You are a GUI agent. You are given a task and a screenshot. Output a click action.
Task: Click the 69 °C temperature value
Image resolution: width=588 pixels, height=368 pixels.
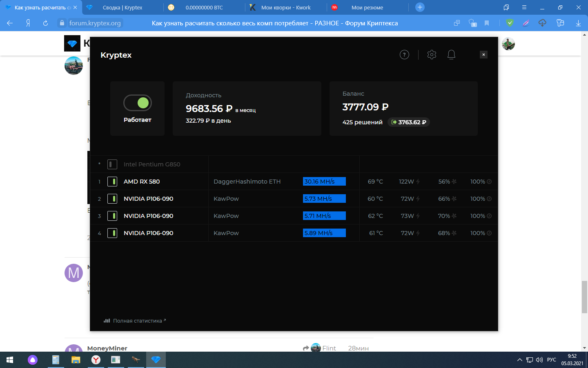(375, 182)
